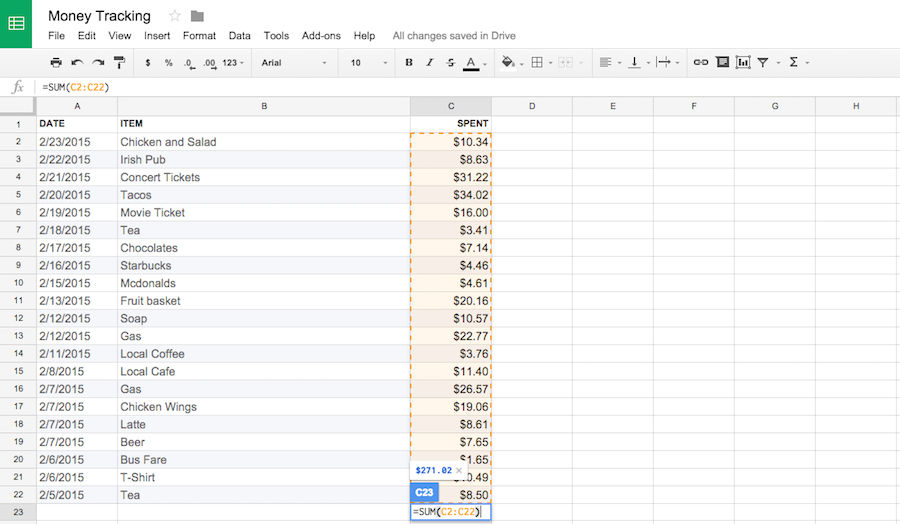This screenshot has width=900, height=524.
Task: Click the print icon in toolbar
Action: 56,63
